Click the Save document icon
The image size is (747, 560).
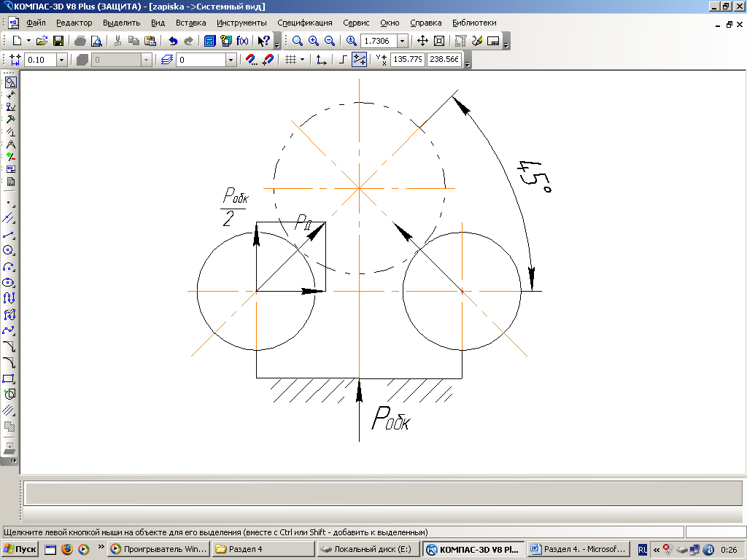pyautogui.click(x=58, y=42)
